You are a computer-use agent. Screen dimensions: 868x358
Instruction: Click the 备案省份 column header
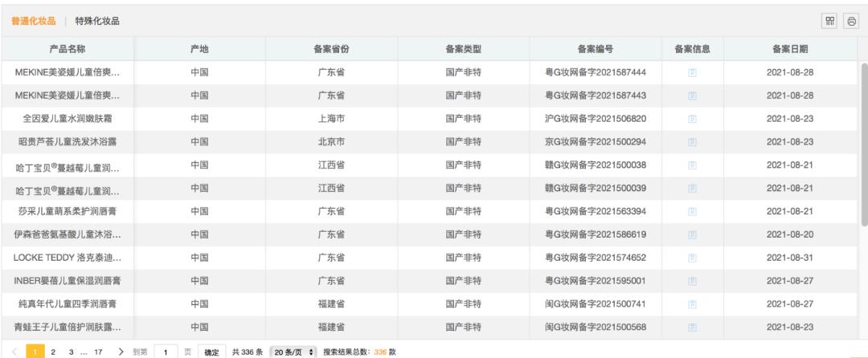331,49
